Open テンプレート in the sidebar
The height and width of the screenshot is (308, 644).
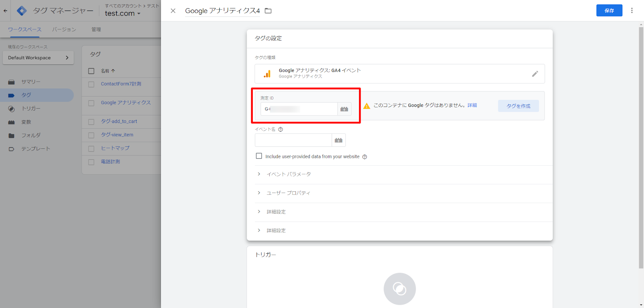(37, 149)
